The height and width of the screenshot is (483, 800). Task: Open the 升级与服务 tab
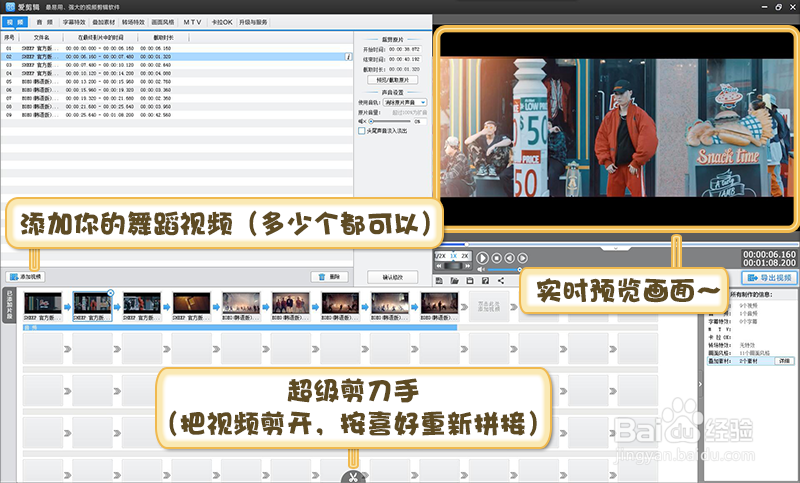pyautogui.click(x=253, y=22)
